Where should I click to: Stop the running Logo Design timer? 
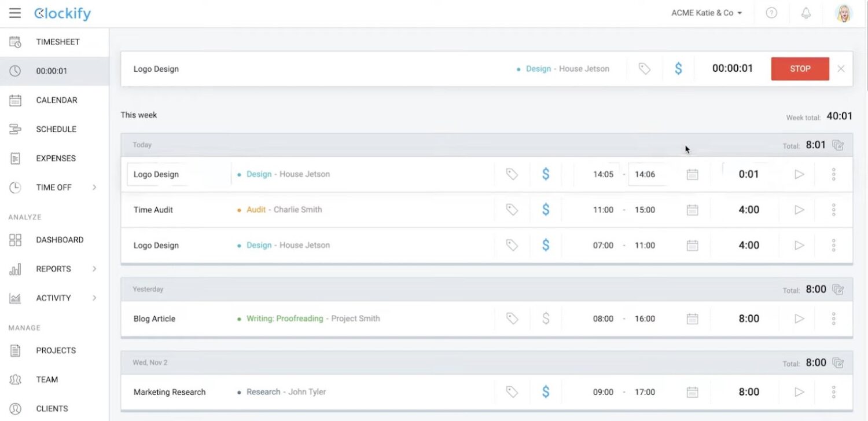[800, 68]
